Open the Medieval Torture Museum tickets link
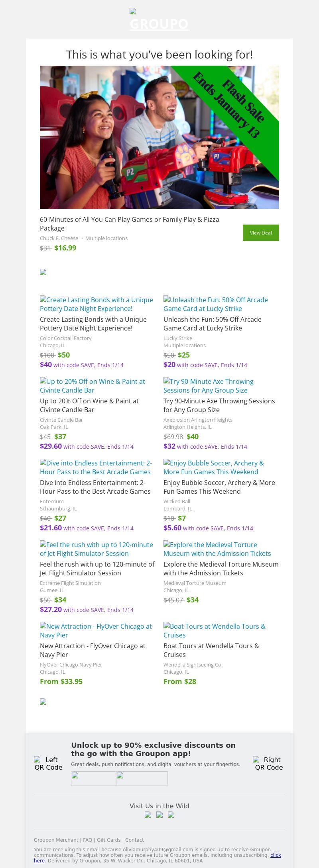 [x=217, y=549]
